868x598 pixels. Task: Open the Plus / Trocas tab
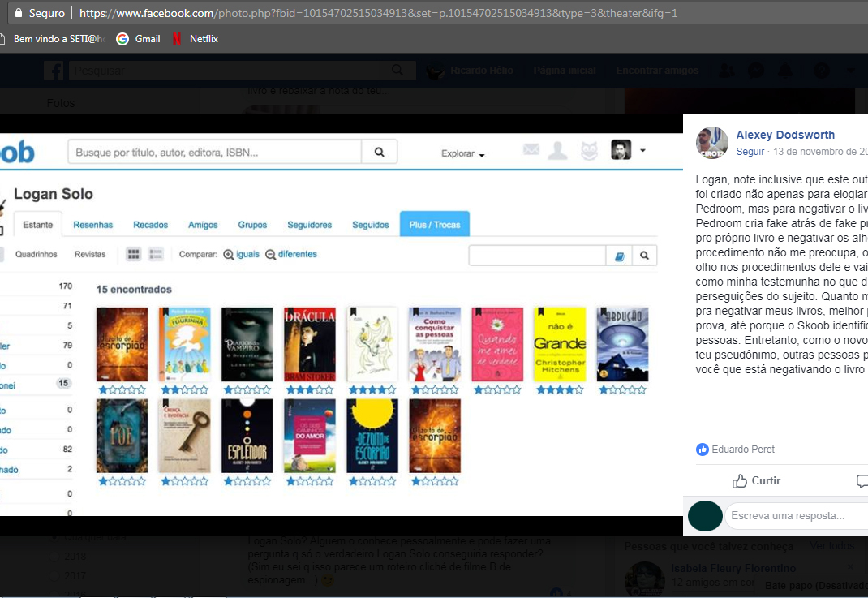pos(435,224)
